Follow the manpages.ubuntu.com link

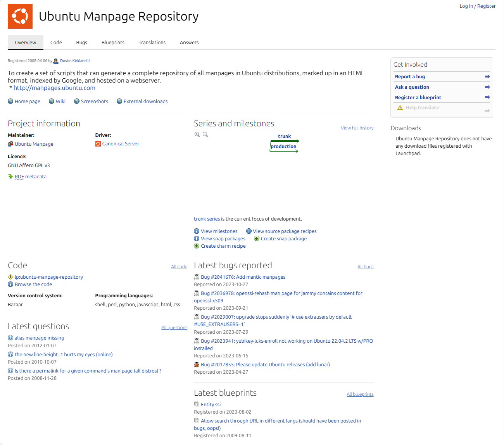point(54,88)
